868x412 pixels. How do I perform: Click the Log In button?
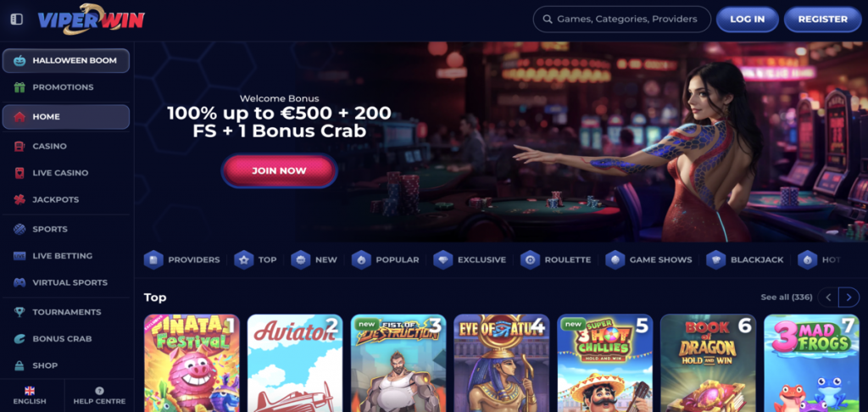[x=748, y=19]
